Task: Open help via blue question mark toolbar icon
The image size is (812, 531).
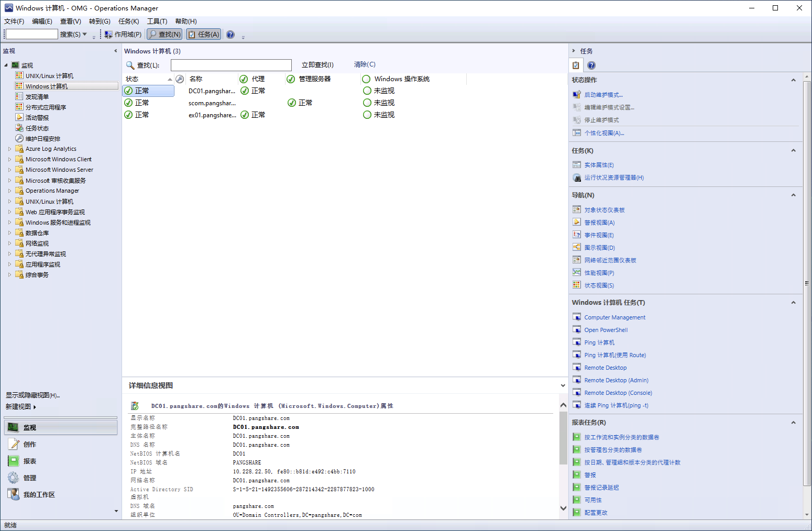Action: click(229, 34)
